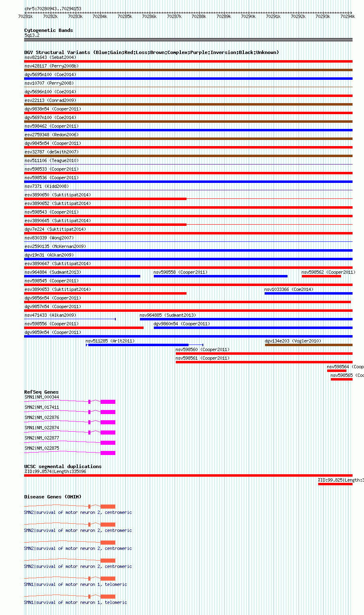Image resolution: width=364 pixels, height=615 pixels.
Task: Click the 70283k ruler position
Action: tap(75, 16)
